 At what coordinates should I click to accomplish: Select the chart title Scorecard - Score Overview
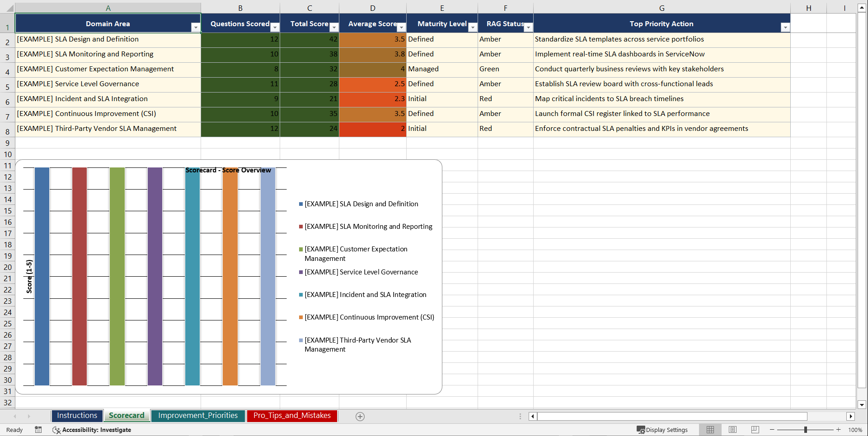pyautogui.click(x=228, y=170)
